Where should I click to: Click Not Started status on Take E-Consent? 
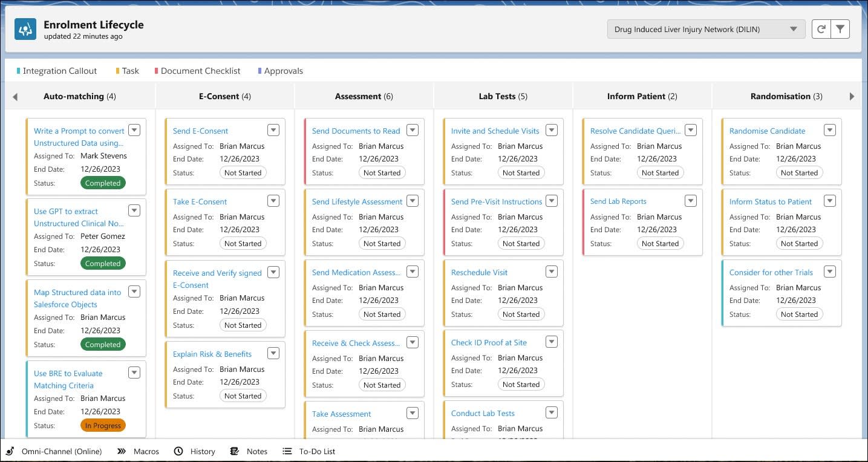coord(243,243)
